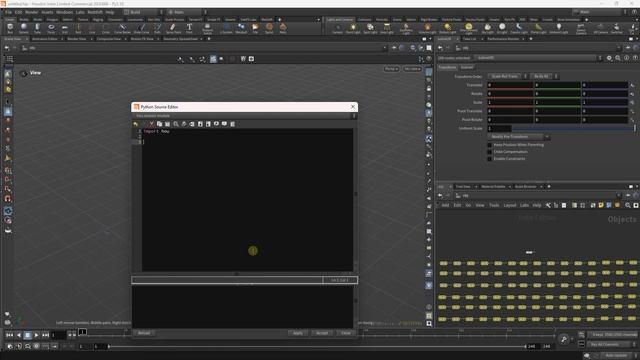640x360 pixels.
Task: Click last toolbar icon in Python Source Editor
Action: coord(232,124)
